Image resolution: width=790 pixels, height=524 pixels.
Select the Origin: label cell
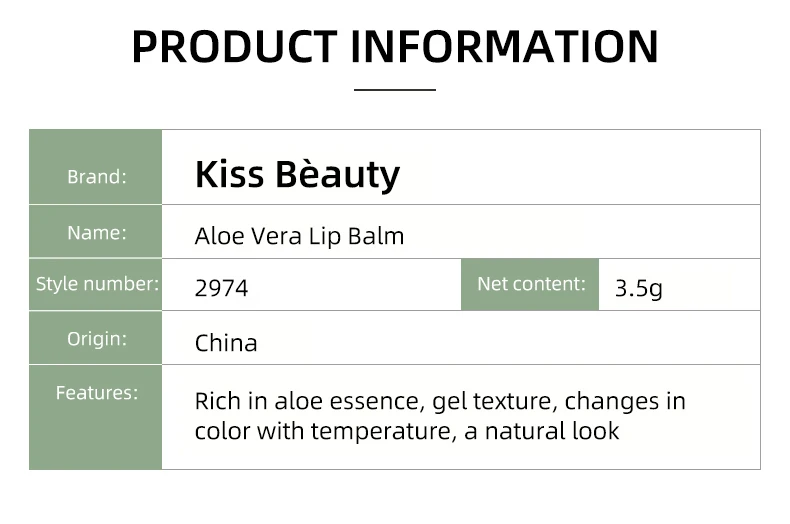pos(96,338)
